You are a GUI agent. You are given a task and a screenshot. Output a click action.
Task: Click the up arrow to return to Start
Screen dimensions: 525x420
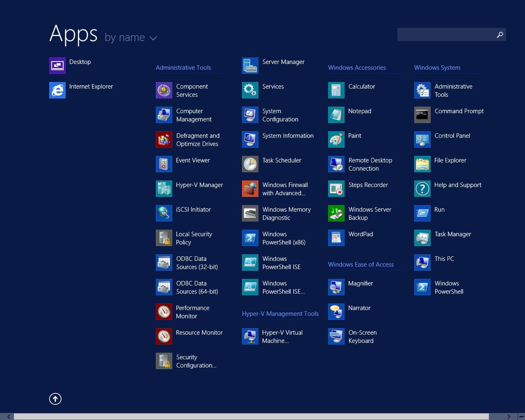tap(55, 399)
